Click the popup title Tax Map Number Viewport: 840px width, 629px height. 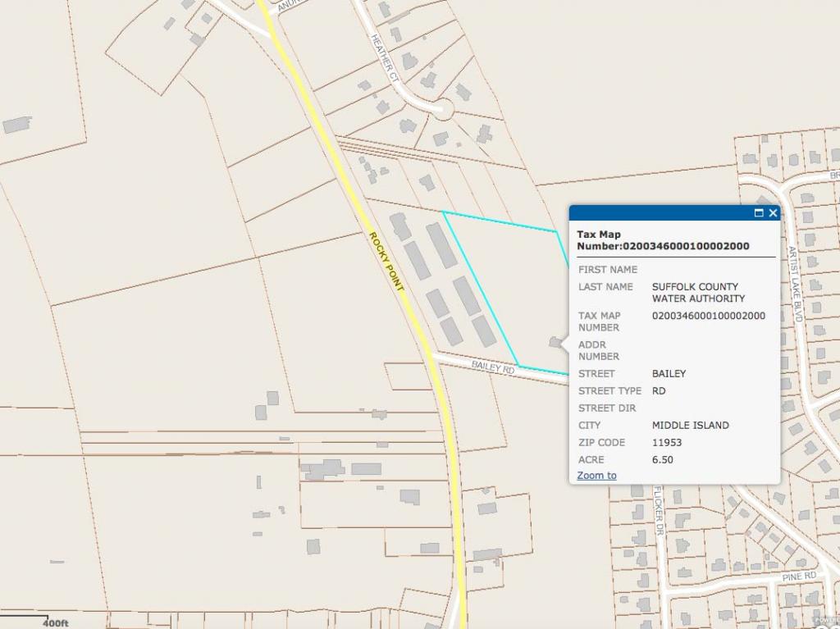pyautogui.click(x=662, y=240)
